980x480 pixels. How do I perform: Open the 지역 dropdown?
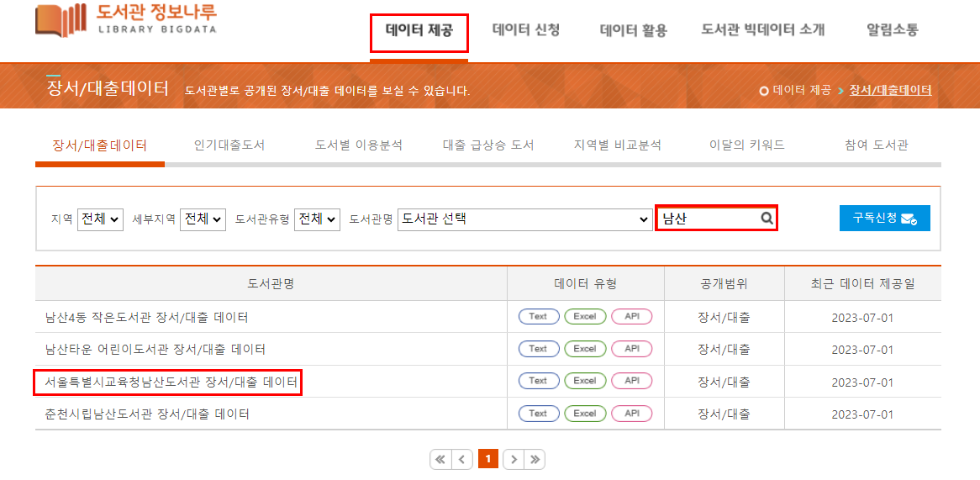point(101,219)
